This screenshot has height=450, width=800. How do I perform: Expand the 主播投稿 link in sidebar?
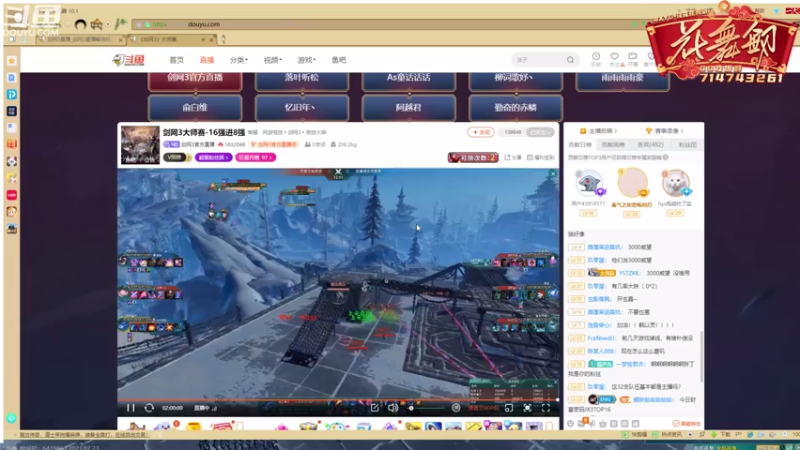pos(599,131)
